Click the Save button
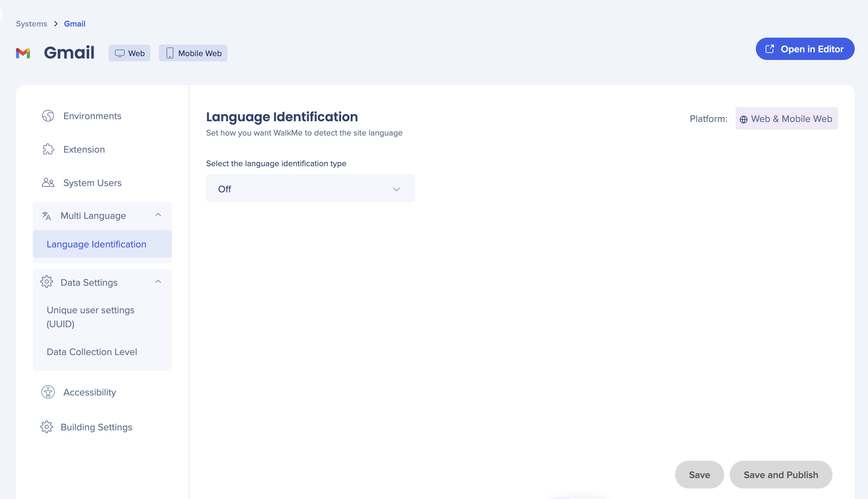The height and width of the screenshot is (499, 868). [x=699, y=475]
